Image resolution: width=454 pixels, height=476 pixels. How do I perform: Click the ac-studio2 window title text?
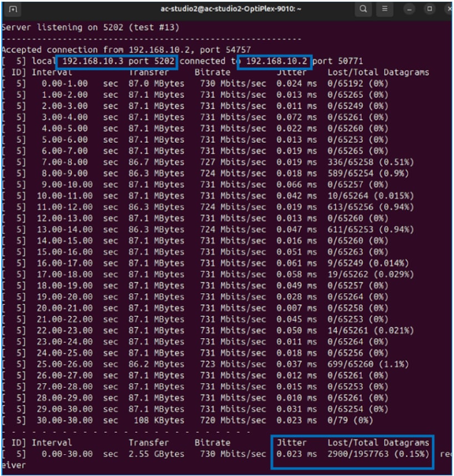click(227, 9)
